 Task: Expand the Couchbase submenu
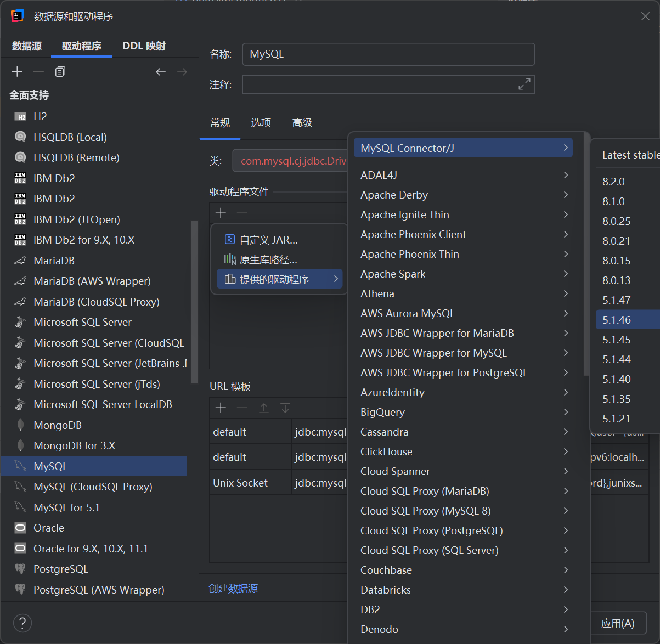pyautogui.click(x=463, y=570)
